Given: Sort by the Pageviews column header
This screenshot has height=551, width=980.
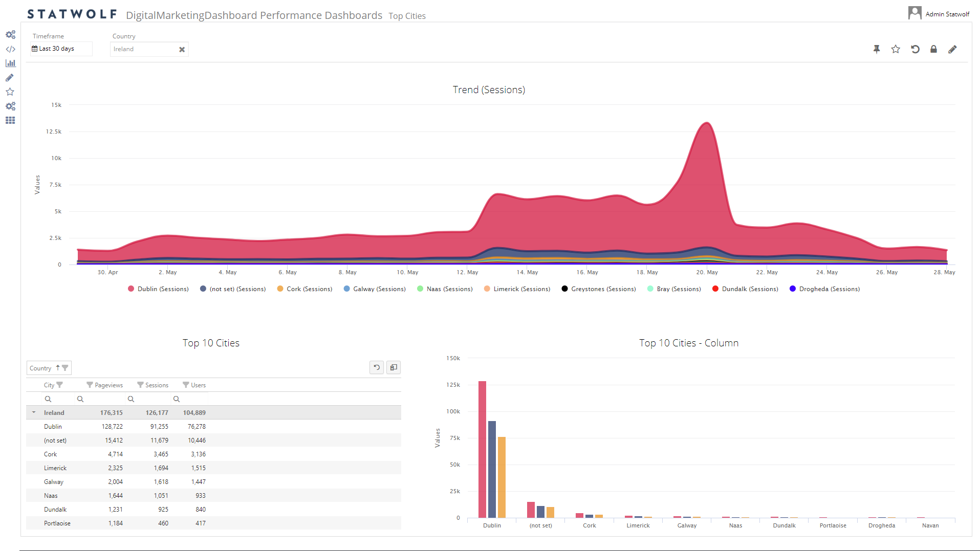Looking at the screenshot, I should (108, 385).
